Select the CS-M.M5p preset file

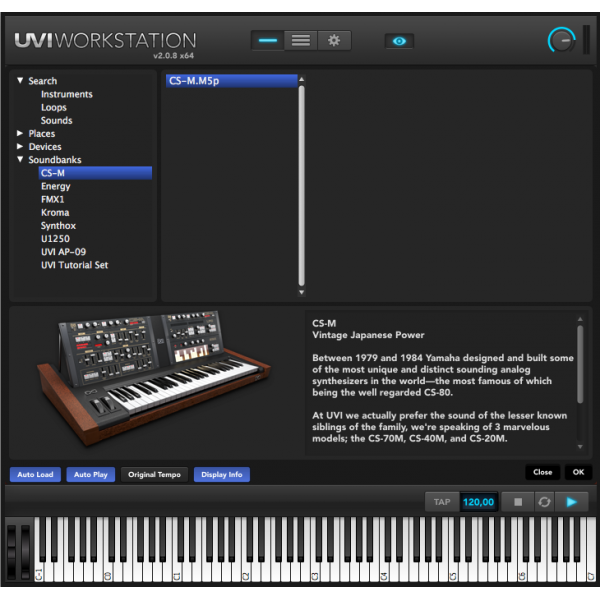pos(232,81)
